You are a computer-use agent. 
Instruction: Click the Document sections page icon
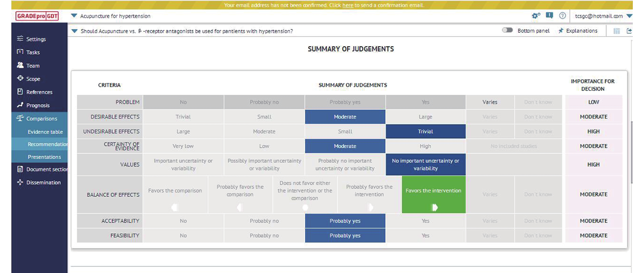tap(20, 169)
